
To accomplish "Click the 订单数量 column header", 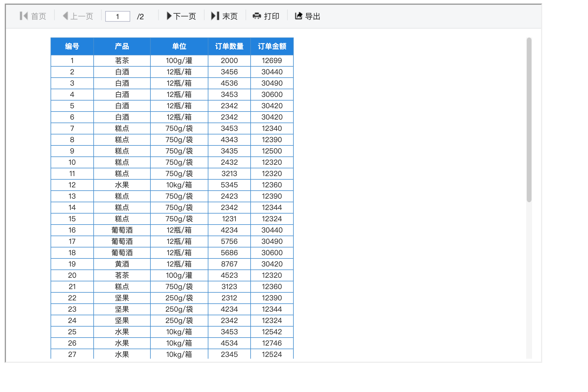I will click(x=229, y=46).
